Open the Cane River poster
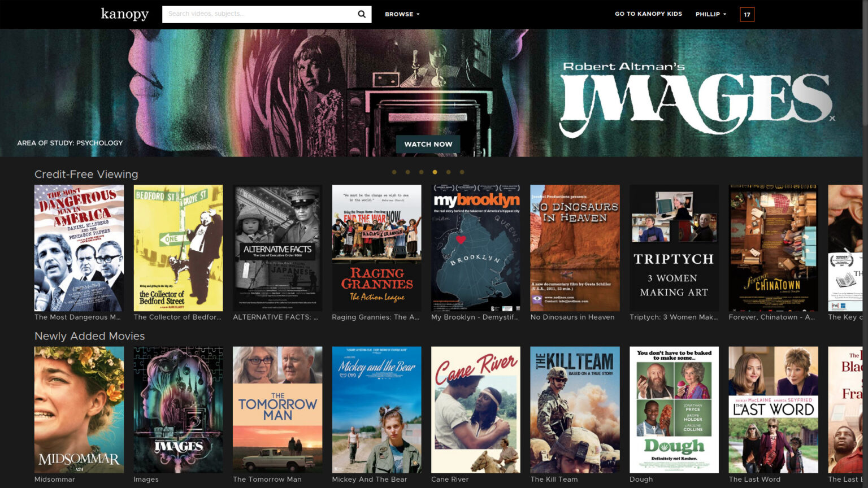868x488 pixels. (475, 409)
